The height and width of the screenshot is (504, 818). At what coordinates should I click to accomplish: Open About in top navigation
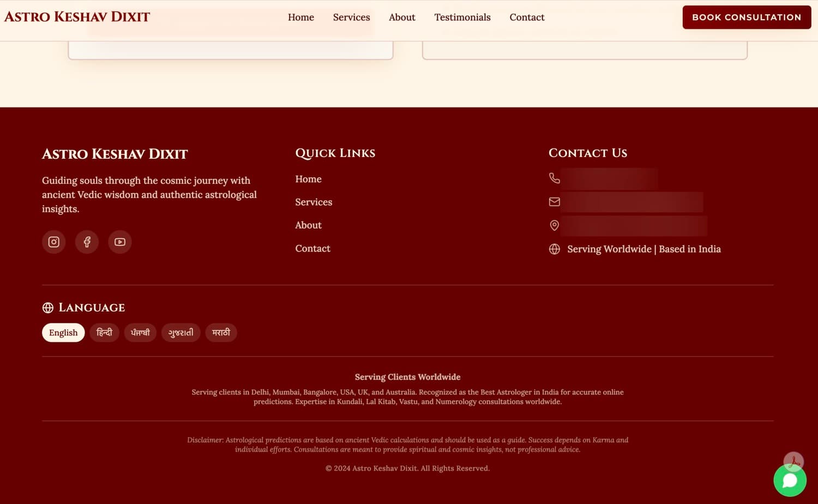point(402,17)
